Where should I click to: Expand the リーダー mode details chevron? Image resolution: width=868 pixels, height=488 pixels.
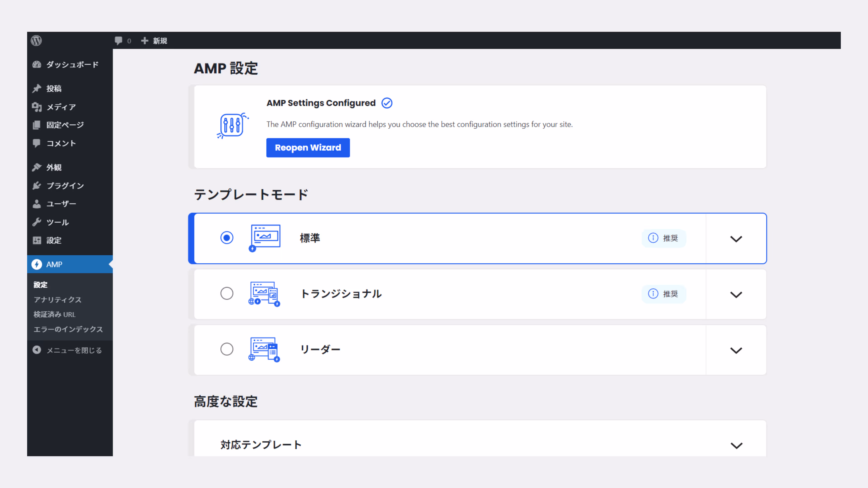click(736, 350)
